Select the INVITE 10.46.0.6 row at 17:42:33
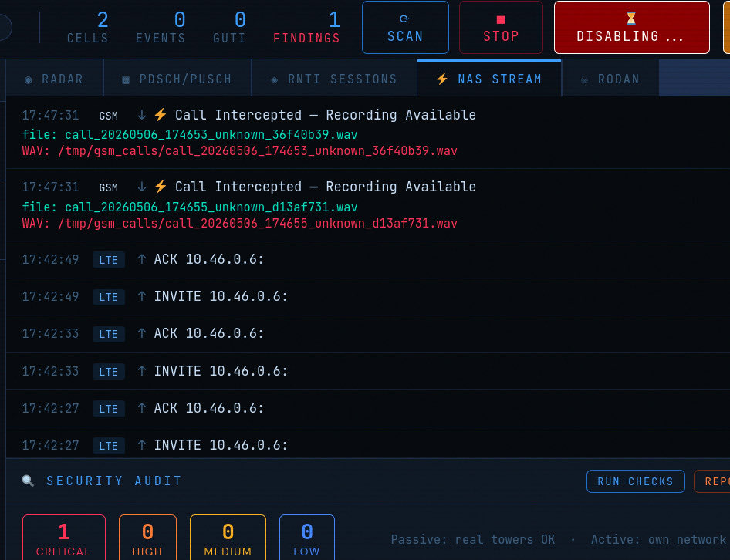The height and width of the screenshot is (560, 730). point(368,371)
